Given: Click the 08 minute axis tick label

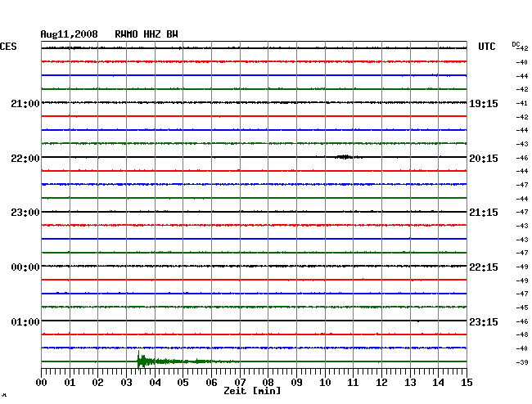Looking at the screenshot, I should pos(268,382).
